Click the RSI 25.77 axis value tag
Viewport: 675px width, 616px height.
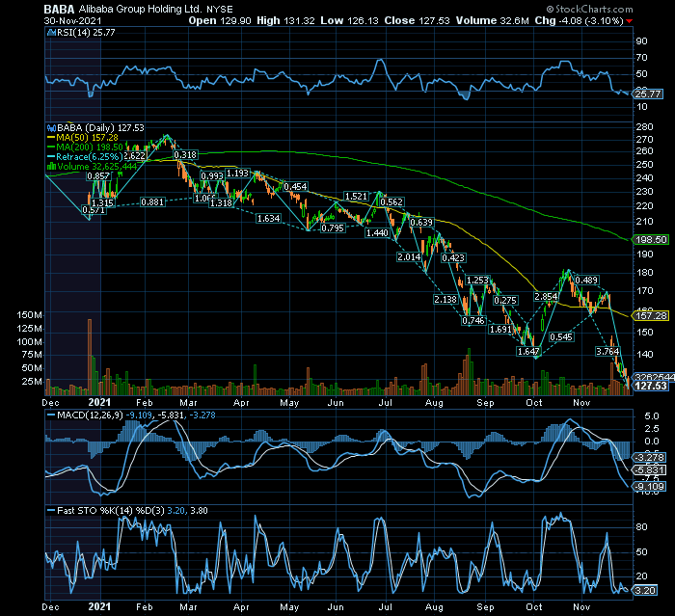click(648, 94)
